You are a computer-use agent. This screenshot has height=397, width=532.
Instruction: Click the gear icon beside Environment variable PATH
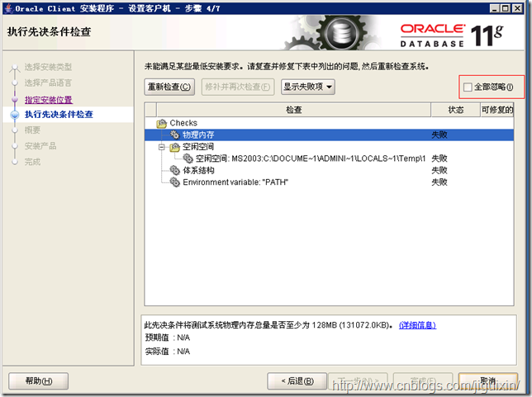[175, 182]
